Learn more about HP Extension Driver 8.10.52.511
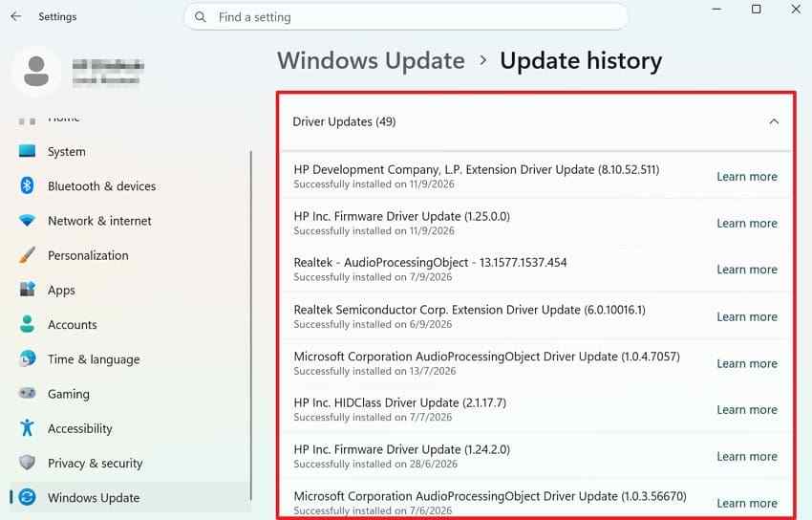 [x=747, y=177]
